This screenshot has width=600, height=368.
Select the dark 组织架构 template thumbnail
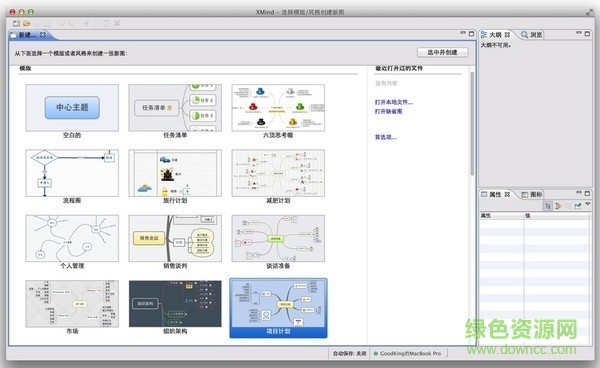175,304
